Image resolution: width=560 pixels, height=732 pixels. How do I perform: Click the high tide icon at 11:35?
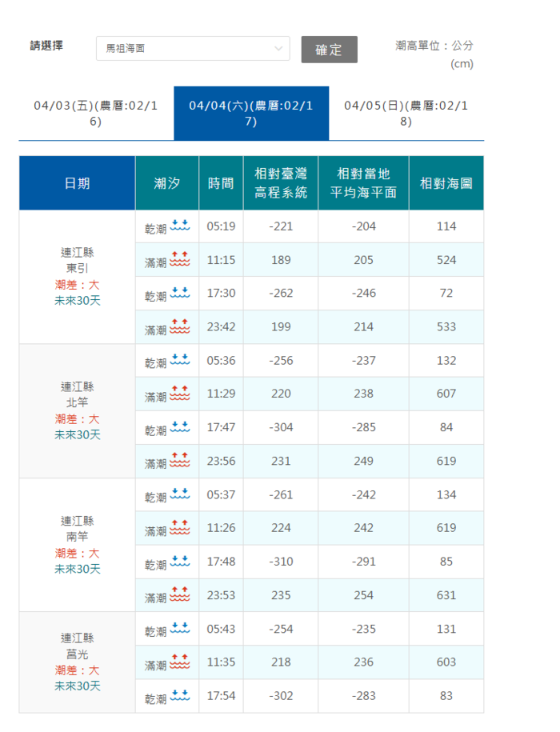click(x=180, y=662)
